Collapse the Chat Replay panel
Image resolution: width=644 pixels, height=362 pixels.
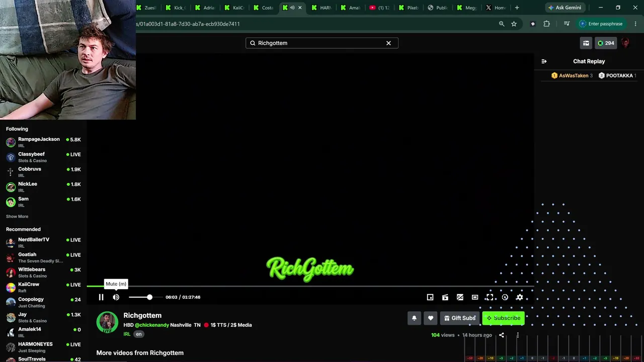[544, 61]
